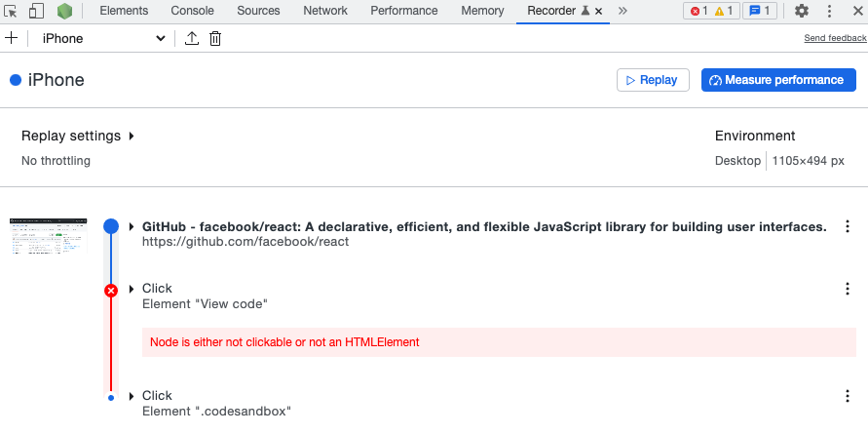Click the "No throttling" setting text
Screen dimensions: 868x434
[x=56, y=161]
